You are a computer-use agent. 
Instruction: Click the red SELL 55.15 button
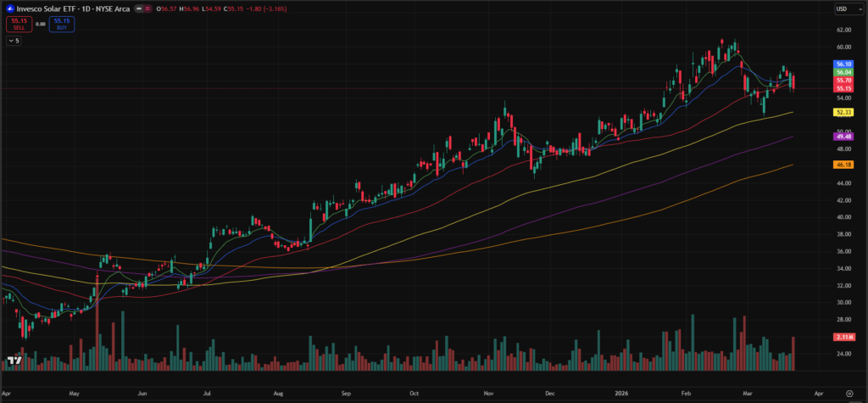tap(18, 24)
